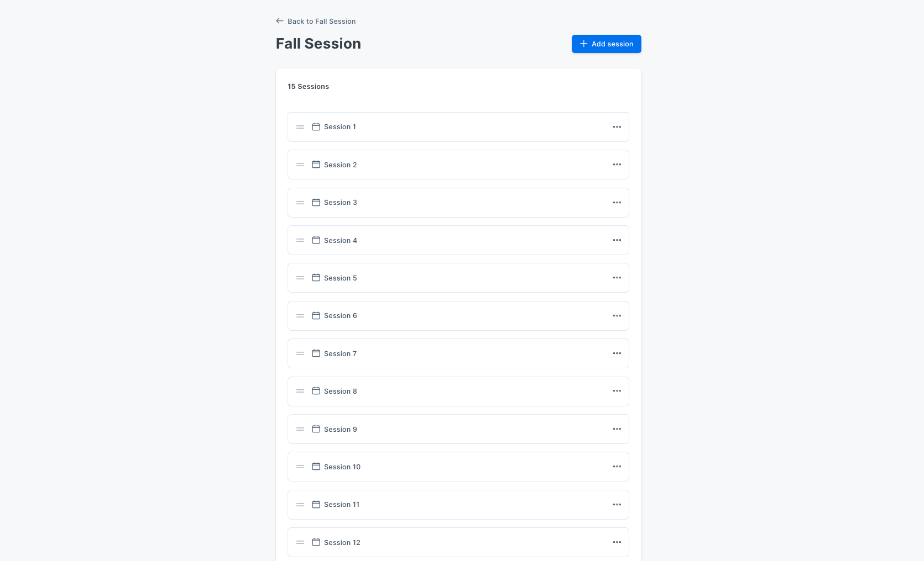Click the drag handle icon for Session 2
Screen dimensions: 924x561
(300, 165)
